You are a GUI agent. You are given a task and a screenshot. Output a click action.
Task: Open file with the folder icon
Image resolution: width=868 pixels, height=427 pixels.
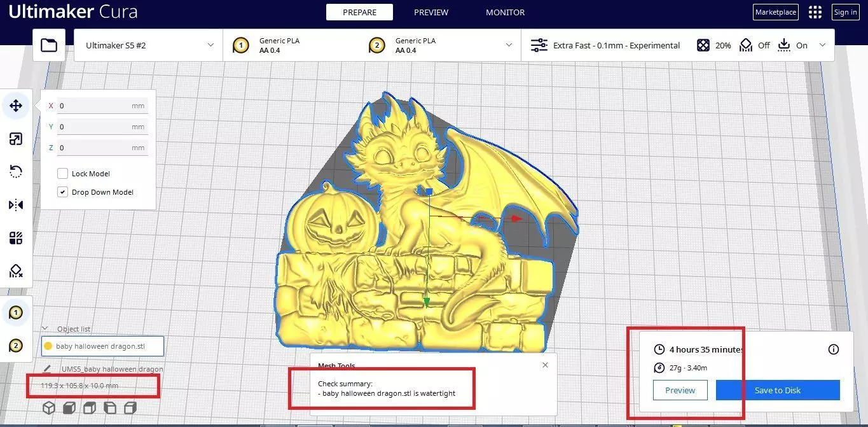coord(49,45)
